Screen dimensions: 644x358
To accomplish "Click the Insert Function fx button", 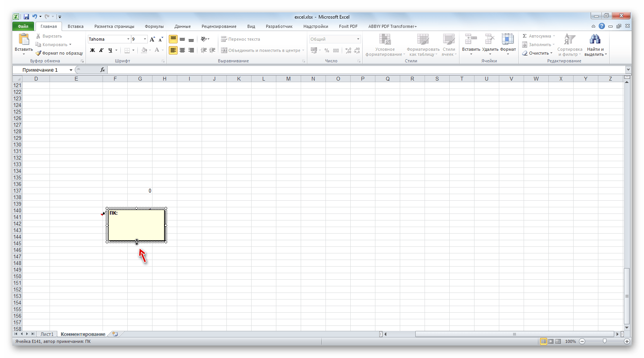I will click(x=103, y=70).
